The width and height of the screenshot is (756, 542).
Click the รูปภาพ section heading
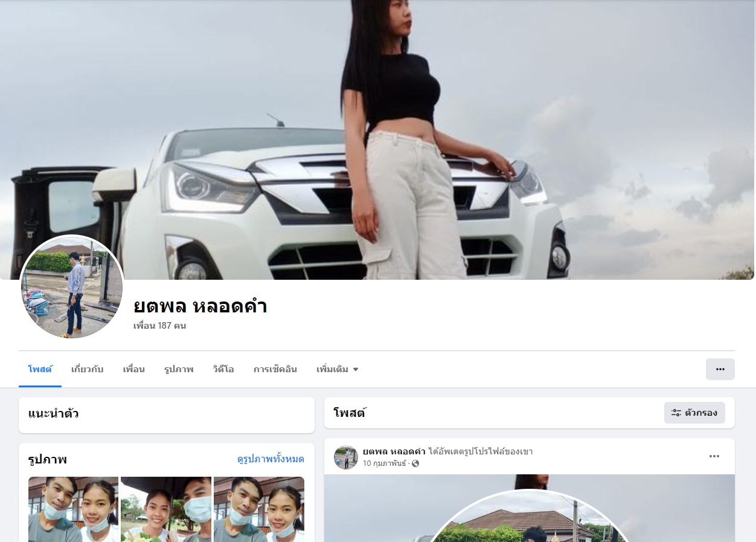[47, 459]
